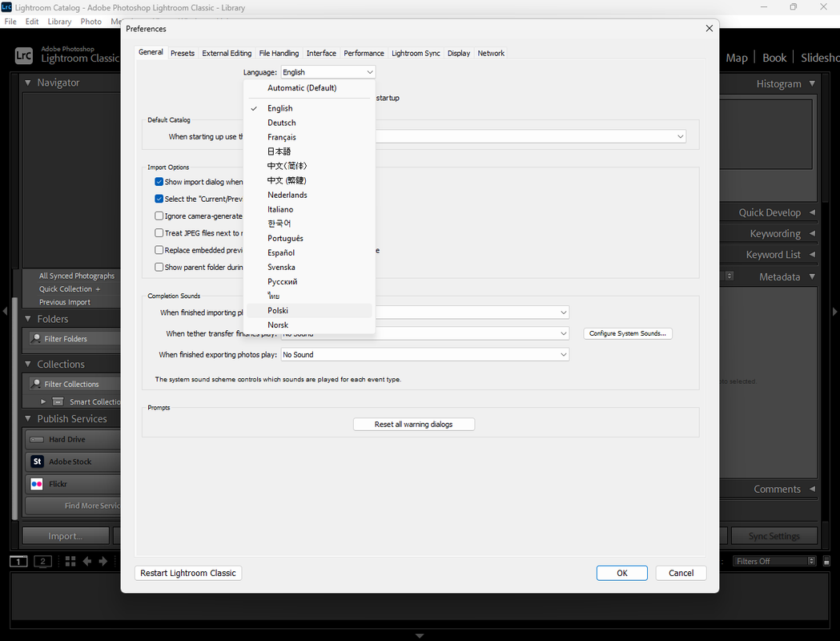840x641 pixels.
Task: Collapse the Publish Services panel
Action: [x=28, y=418]
